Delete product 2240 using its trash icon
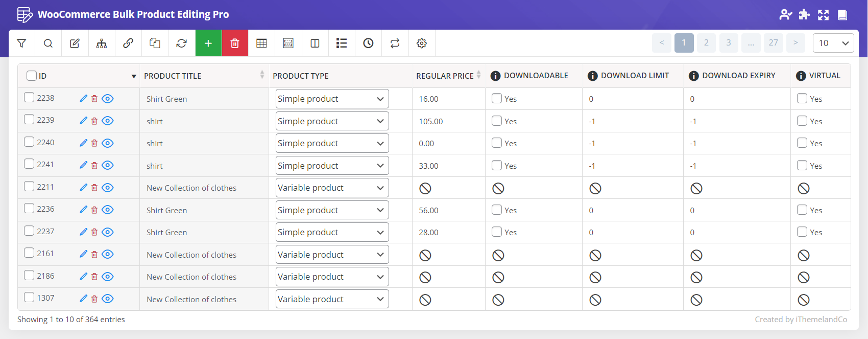 pyautogui.click(x=94, y=143)
